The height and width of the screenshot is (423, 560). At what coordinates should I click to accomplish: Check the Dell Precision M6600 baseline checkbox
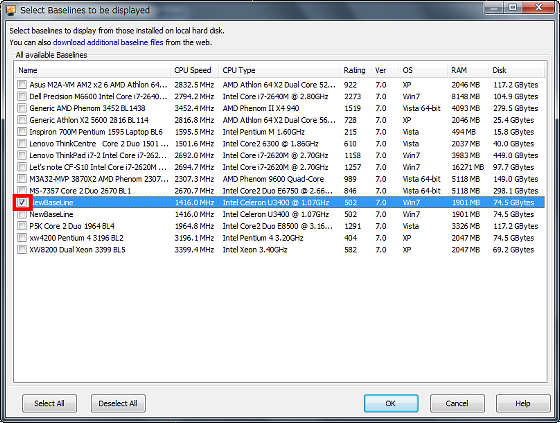22,96
